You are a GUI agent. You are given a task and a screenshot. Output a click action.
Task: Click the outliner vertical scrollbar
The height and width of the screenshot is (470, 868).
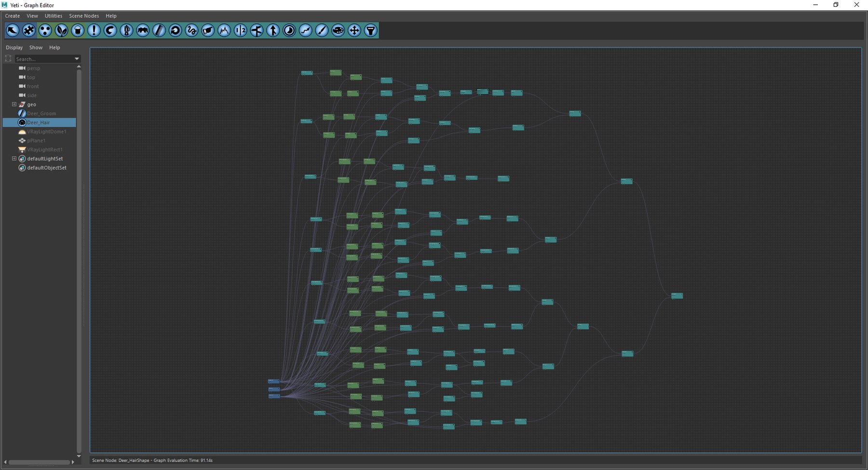tap(79, 260)
